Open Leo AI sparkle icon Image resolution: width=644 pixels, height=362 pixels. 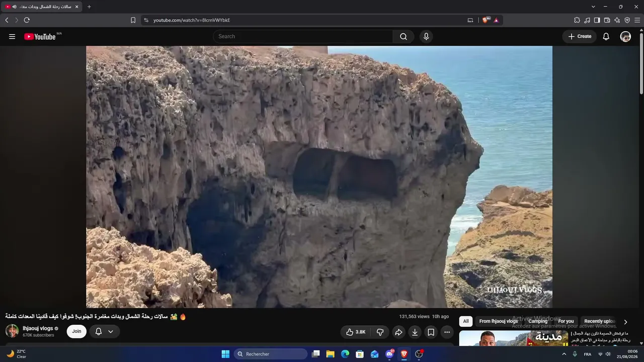point(617,20)
